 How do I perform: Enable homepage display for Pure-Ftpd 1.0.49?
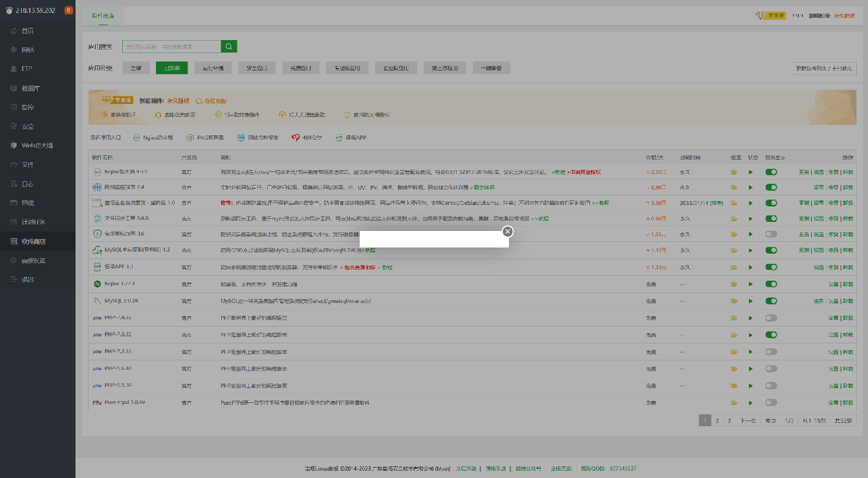click(771, 402)
